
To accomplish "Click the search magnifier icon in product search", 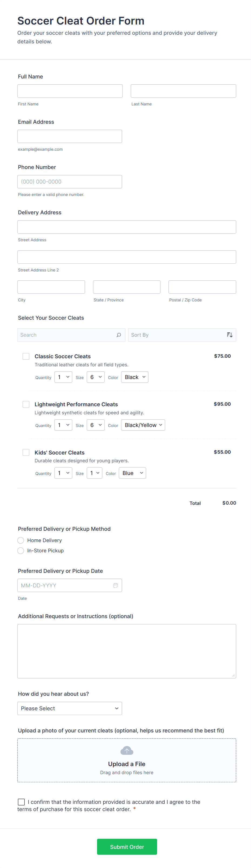I will 118,335.
